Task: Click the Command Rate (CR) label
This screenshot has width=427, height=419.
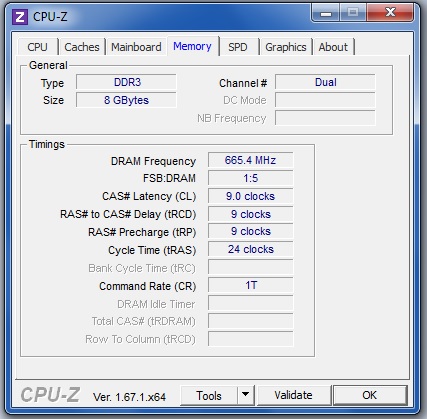Action: [x=148, y=286]
